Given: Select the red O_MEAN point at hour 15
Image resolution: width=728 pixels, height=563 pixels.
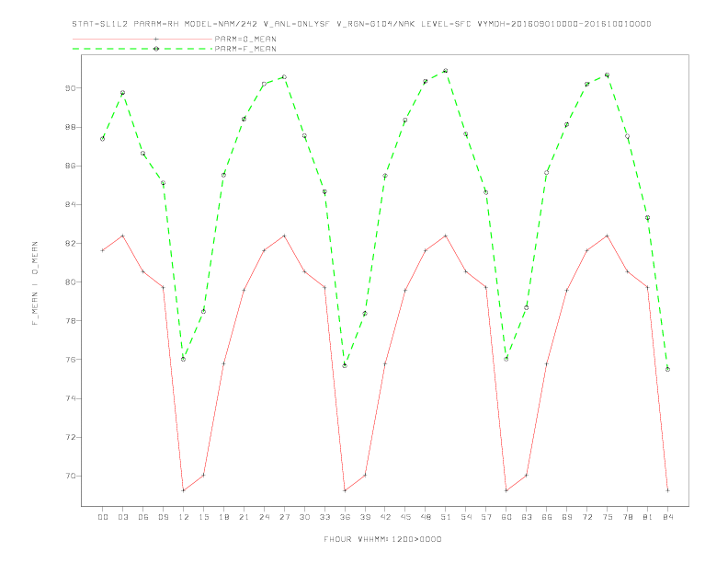Looking at the screenshot, I should (203, 476).
